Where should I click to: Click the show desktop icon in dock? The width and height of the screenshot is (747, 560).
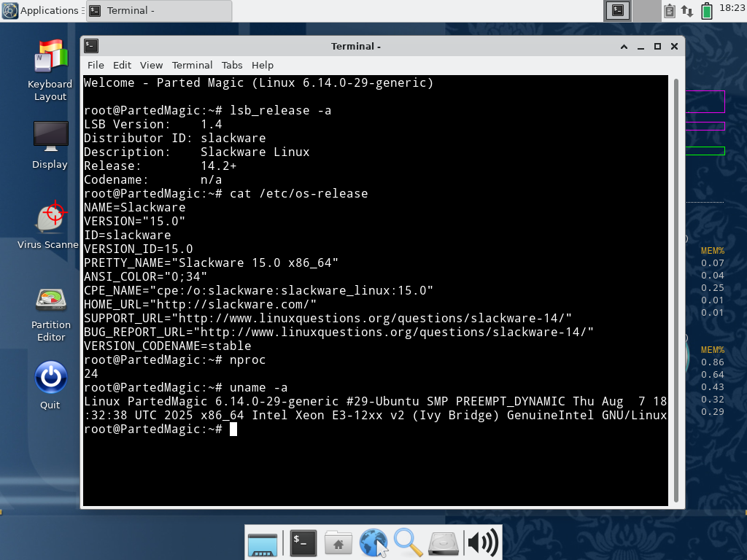(x=263, y=542)
